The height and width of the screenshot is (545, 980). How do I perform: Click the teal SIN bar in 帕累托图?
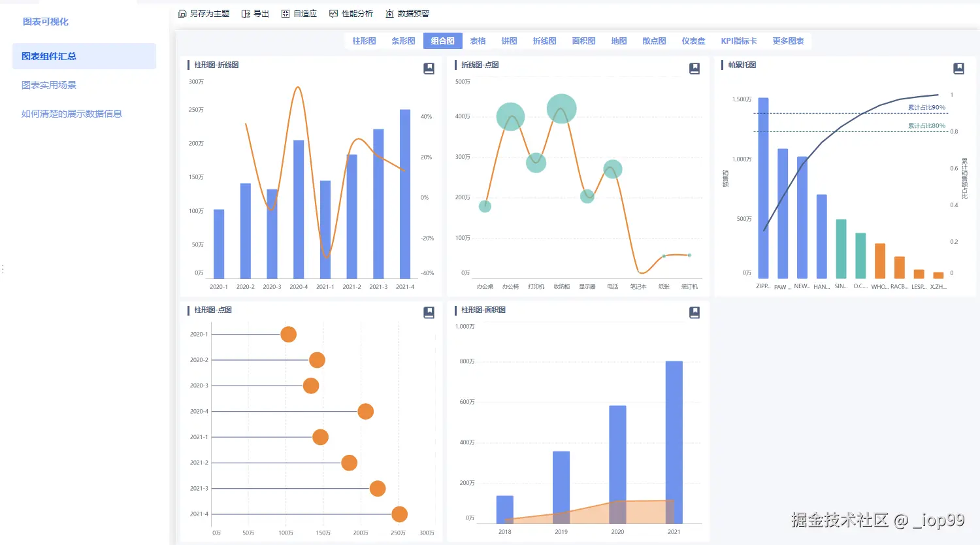(841, 249)
